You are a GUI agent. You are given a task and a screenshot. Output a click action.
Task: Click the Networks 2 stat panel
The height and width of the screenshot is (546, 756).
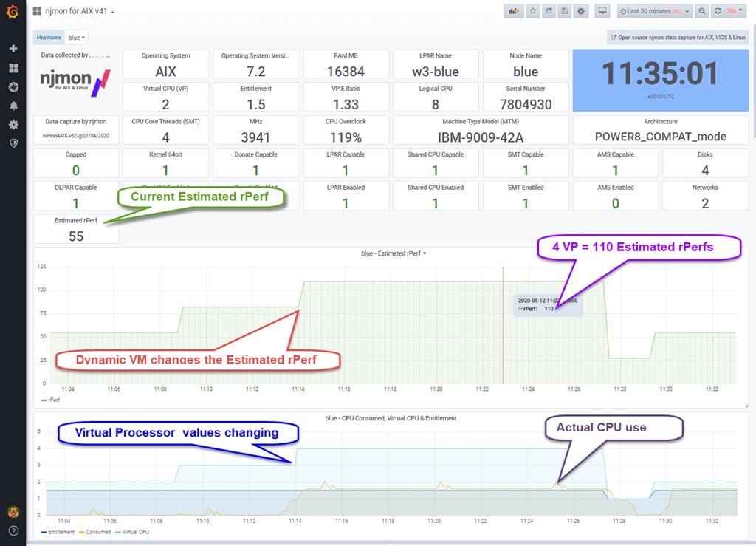pyautogui.click(x=705, y=195)
